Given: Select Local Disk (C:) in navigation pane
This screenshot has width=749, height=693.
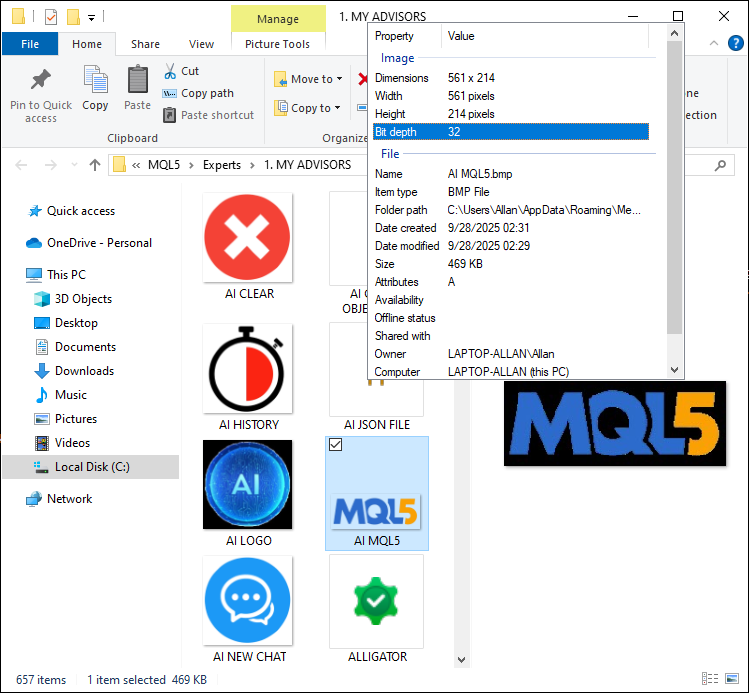Looking at the screenshot, I should click(x=91, y=467).
